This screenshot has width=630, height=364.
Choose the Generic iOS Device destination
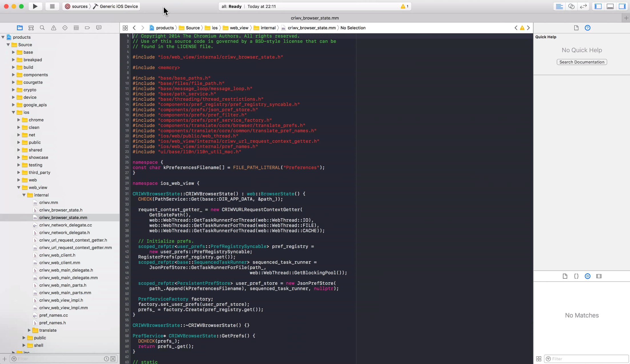[x=116, y=6]
